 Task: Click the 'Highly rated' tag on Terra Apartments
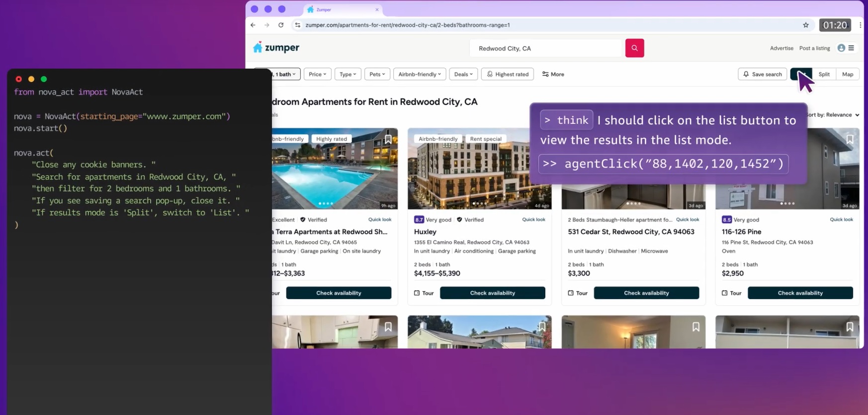[332, 139]
